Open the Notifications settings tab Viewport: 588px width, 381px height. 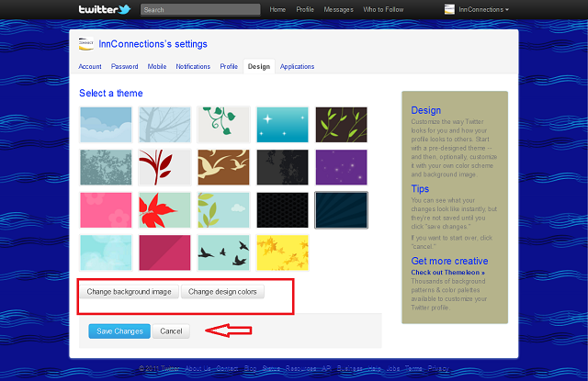[193, 66]
